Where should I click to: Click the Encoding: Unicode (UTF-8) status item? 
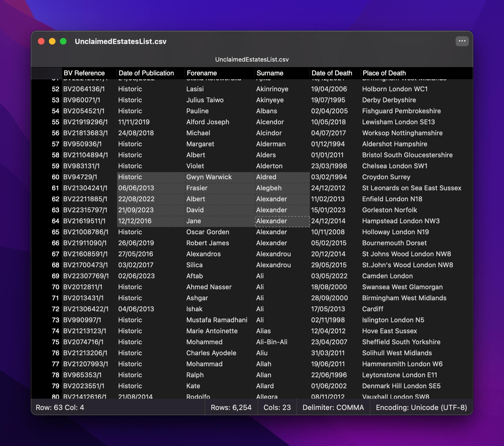click(x=421, y=408)
